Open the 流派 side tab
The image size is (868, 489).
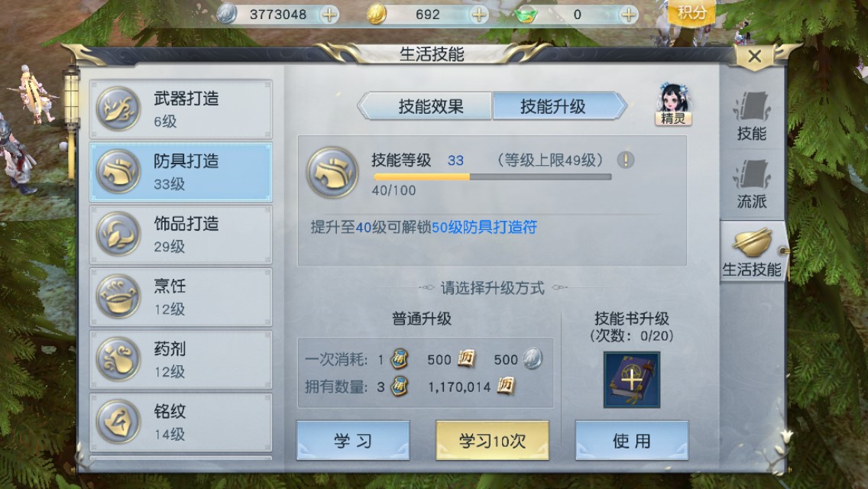click(752, 184)
